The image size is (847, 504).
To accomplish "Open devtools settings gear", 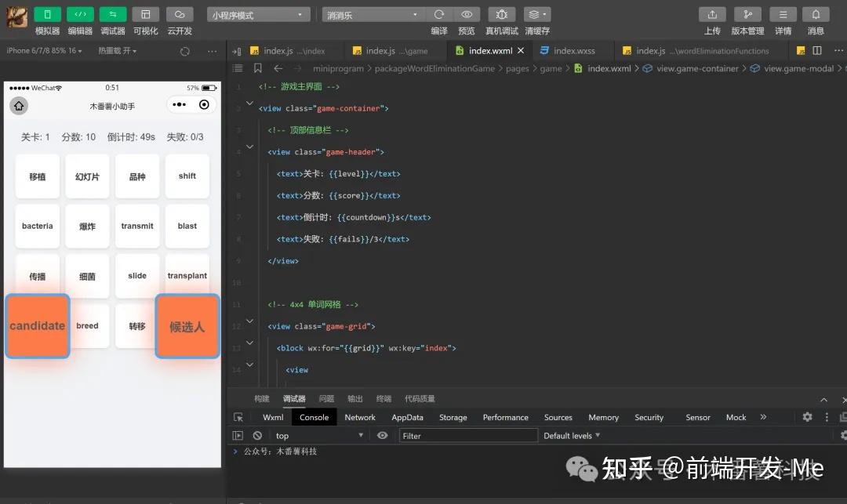I will pos(807,416).
